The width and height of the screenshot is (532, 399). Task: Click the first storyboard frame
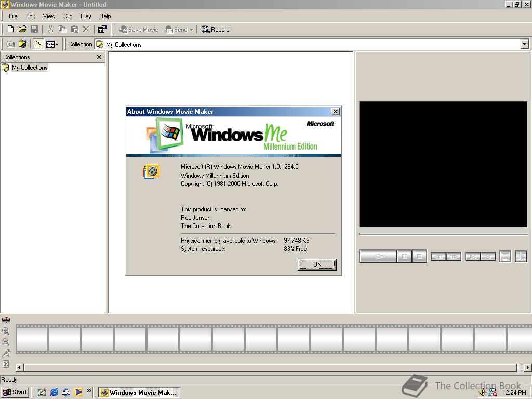click(x=32, y=339)
